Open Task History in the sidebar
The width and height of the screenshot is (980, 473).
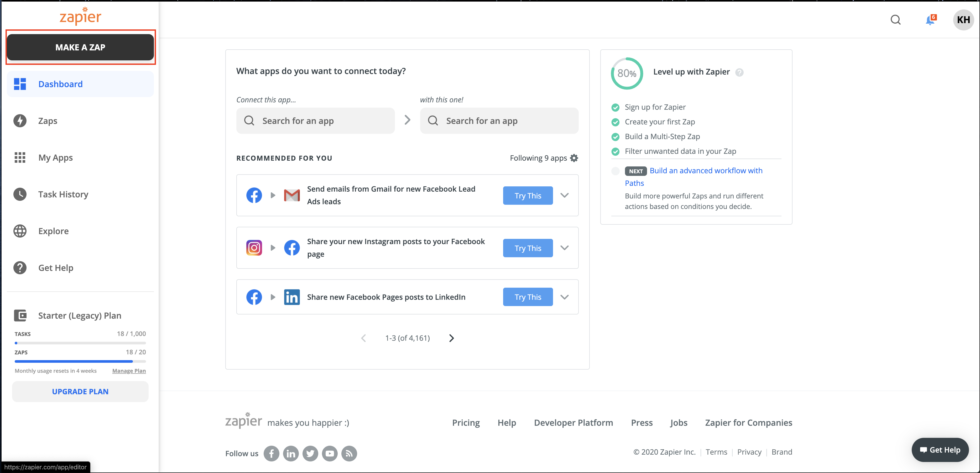(x=80, y=194)
